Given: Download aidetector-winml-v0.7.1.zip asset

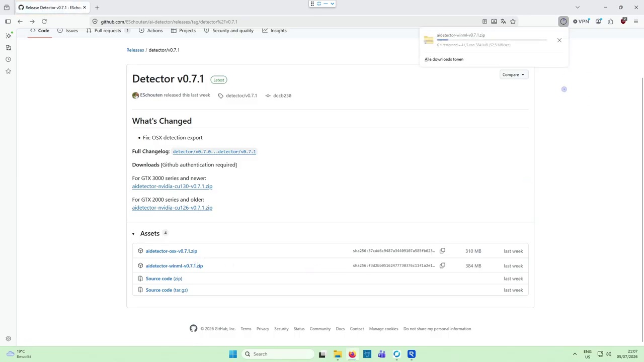Looking at the screenshot, I should pyautogui.click(x=174, y=265).
